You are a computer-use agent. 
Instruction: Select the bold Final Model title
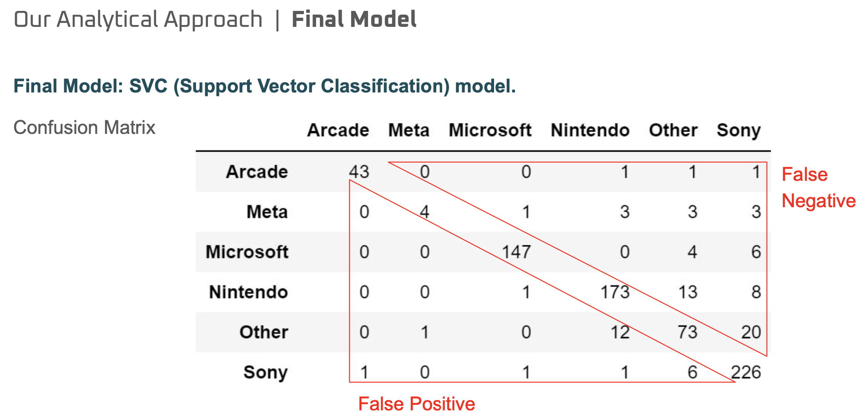point(354,20)
